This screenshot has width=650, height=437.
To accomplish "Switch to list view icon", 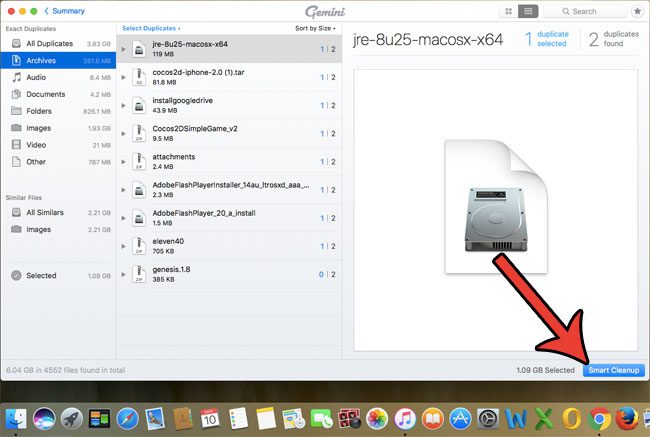I will [528, 11].
